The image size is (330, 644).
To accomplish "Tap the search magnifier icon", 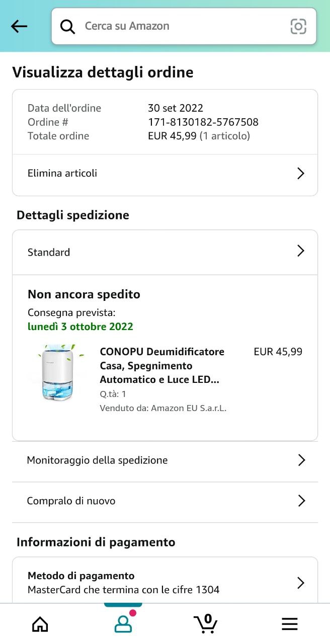I will tap(67, 26).
